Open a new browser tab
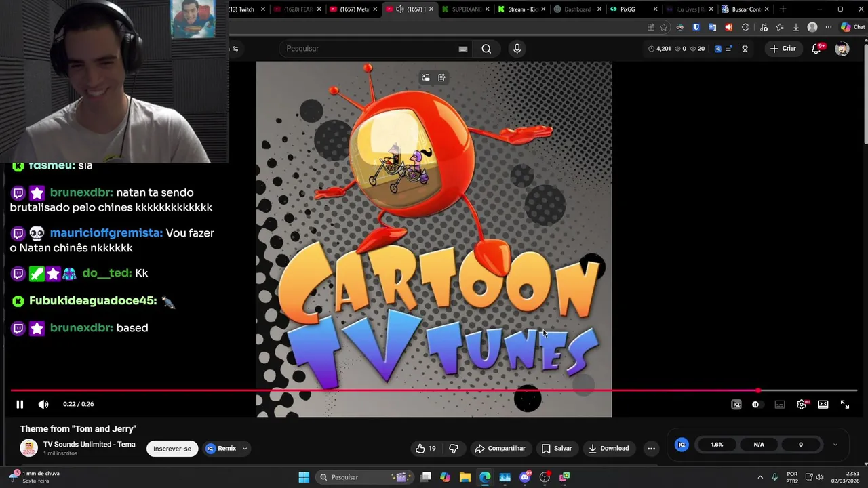The image size is (868, 488). pos(783,9)
